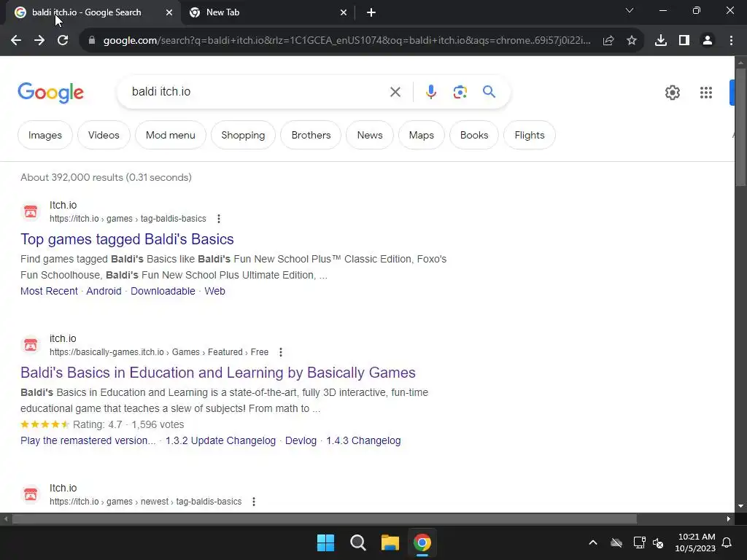
Task: Switch to Flights results
Action: click(x=530, y=135)
